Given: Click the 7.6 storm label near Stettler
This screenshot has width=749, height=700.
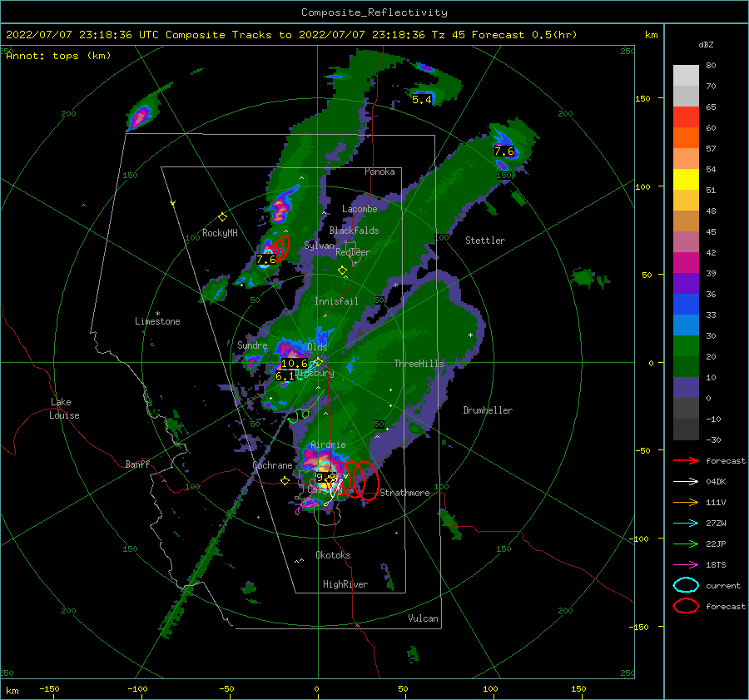Looking at the screenshot, I should click(x=504, y=151).
